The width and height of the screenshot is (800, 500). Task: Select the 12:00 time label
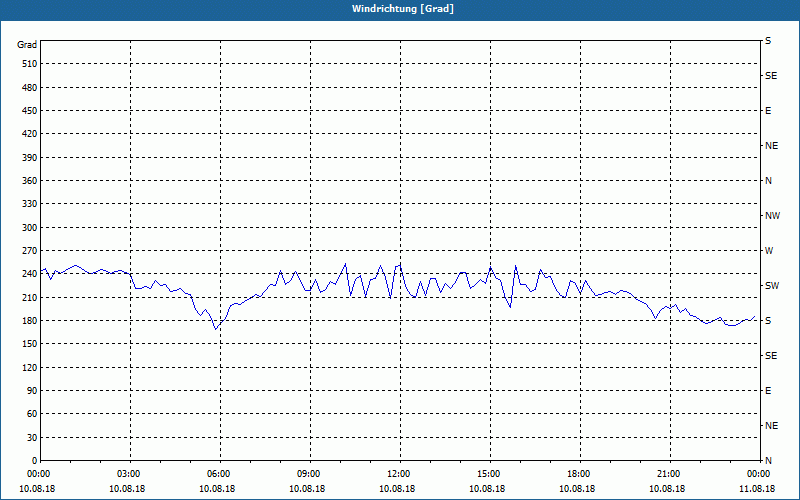tap(400, 474)
